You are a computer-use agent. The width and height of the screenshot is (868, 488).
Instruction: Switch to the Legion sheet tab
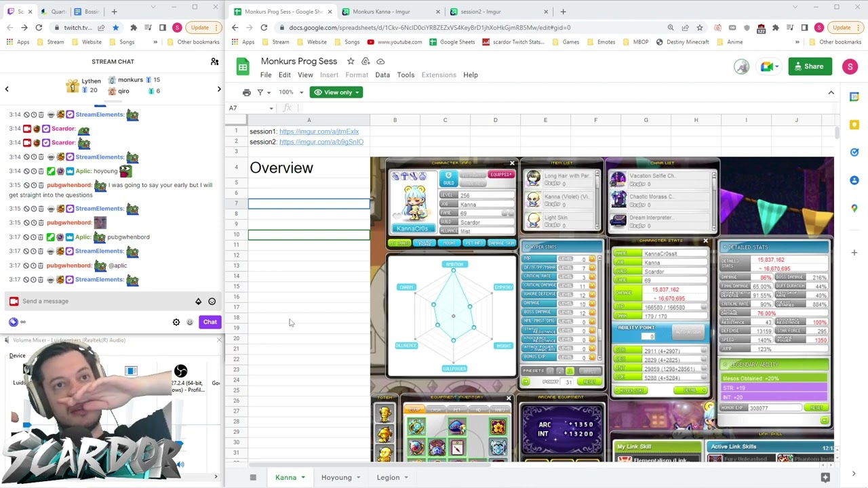pos(389,477)
